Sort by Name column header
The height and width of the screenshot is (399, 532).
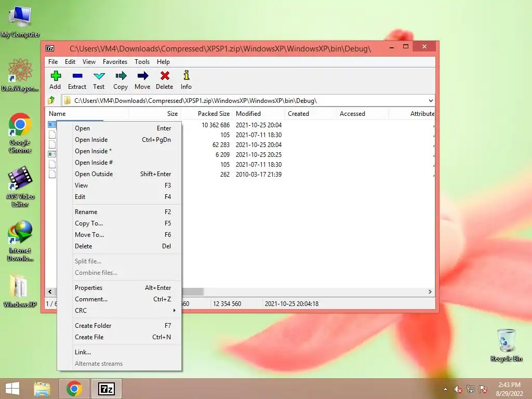(x=87, y=114)
